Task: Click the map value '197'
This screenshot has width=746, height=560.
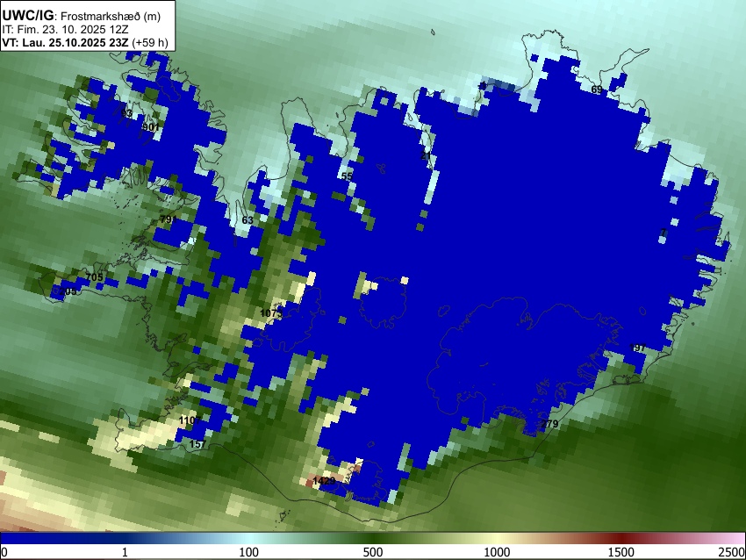Action: tap(637, 348)
